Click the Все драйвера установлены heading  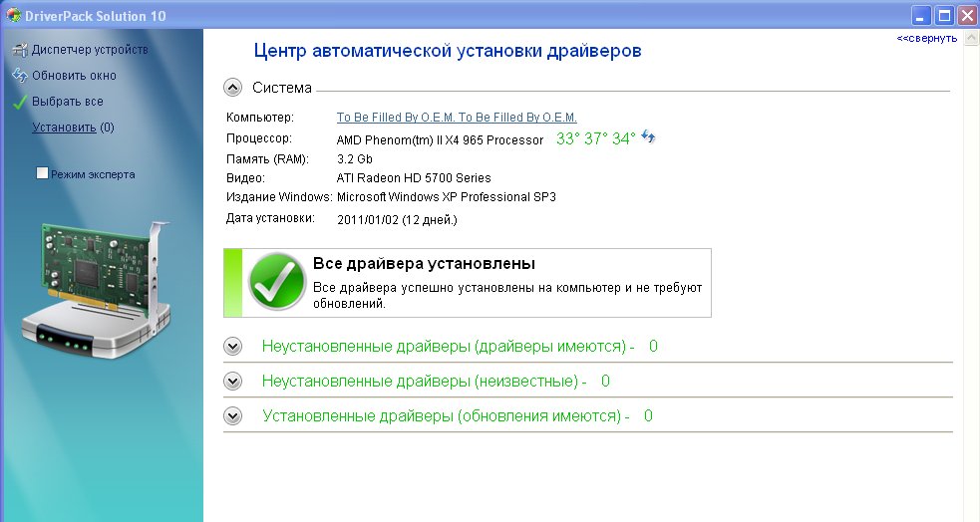click(x=424, y=264)
